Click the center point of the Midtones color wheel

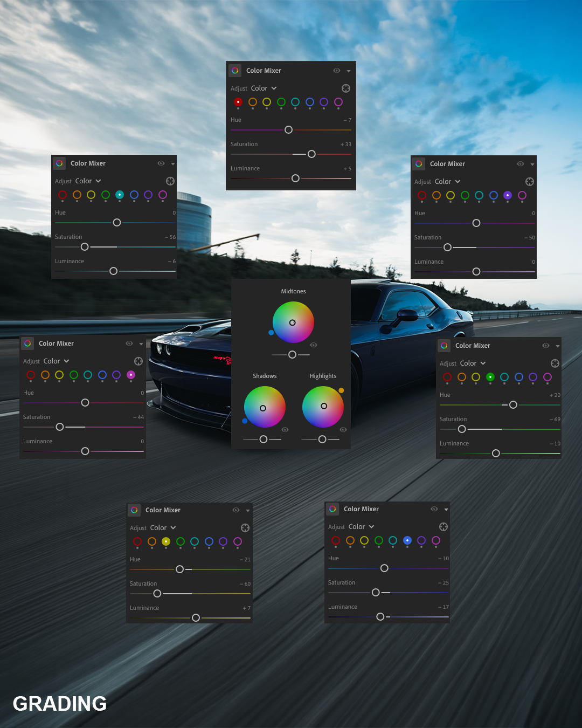point(293,322)
